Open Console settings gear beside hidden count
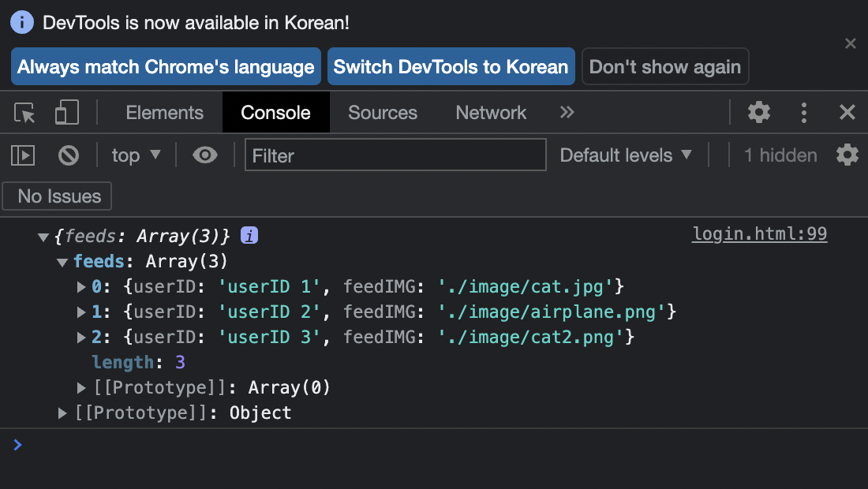This screenshot has width=868, height=489. tap(847, 155)
